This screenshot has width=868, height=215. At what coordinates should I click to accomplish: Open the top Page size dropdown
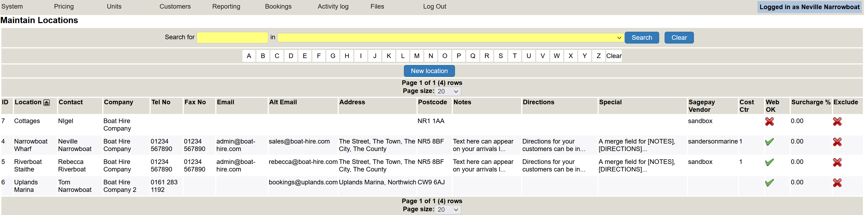tap(447, 92)
